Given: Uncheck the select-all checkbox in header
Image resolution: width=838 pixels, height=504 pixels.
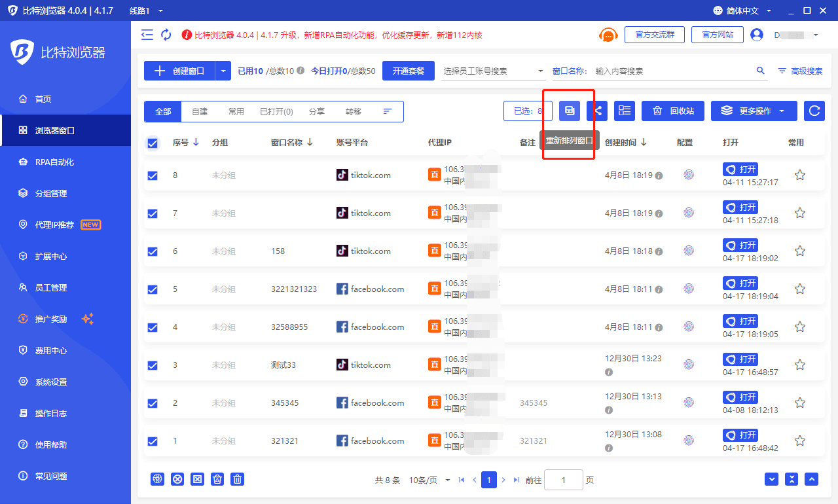Looking at the screenshot, I should 153,143.
